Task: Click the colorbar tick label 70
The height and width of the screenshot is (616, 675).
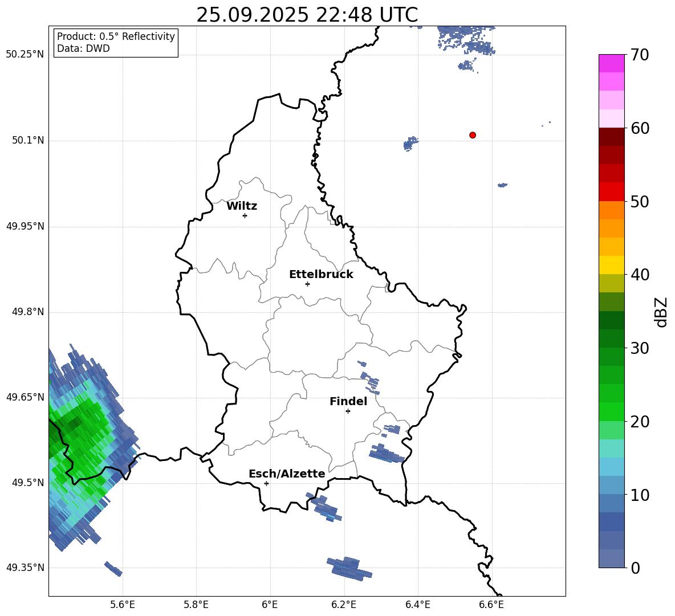Action: (640, 55)
